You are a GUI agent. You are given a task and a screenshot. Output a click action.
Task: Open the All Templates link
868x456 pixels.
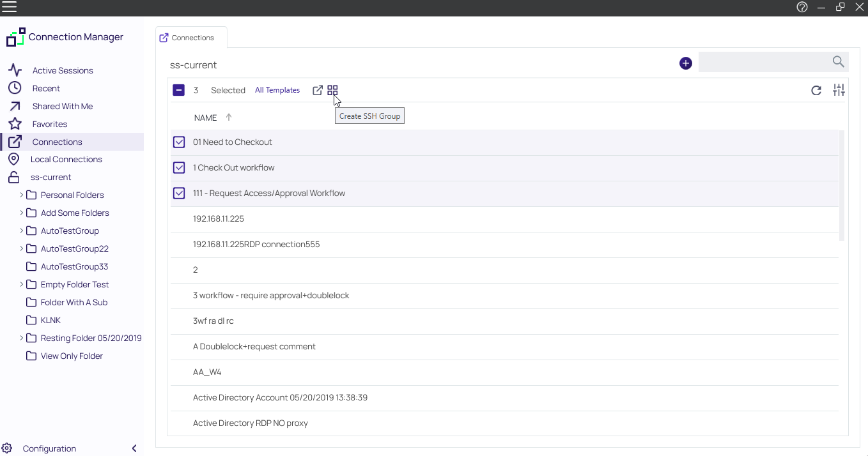point(277,90)
